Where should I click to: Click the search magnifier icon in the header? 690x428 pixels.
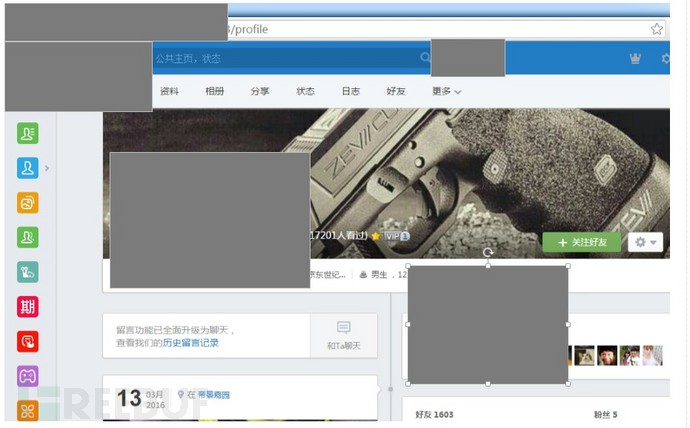(425, 58)
